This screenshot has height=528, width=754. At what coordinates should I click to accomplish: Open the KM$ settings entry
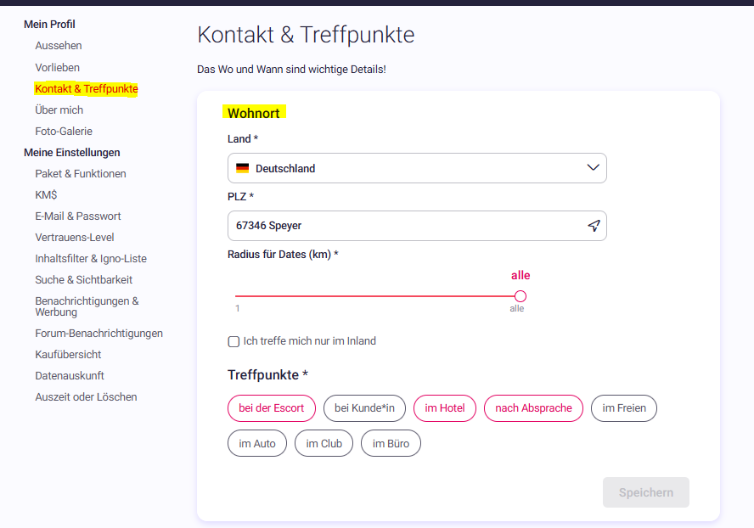pyautogui.click(x=46, y=195)
